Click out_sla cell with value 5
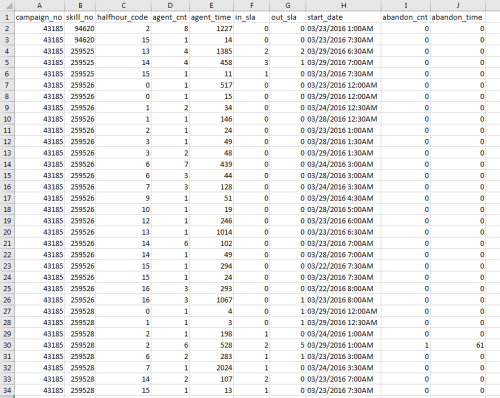Viewport: 500px width, 398px height. 288,345
